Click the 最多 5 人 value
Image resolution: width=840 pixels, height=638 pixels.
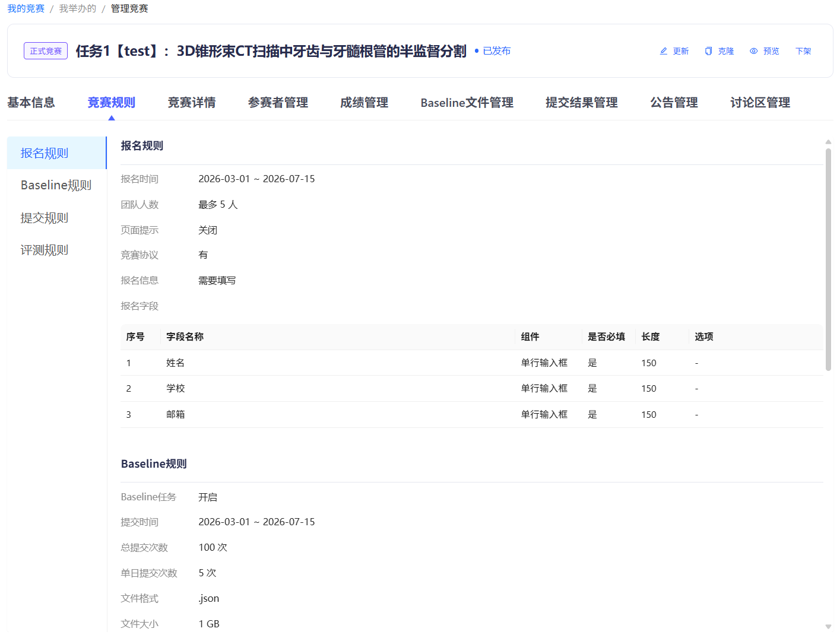(218, 205)
